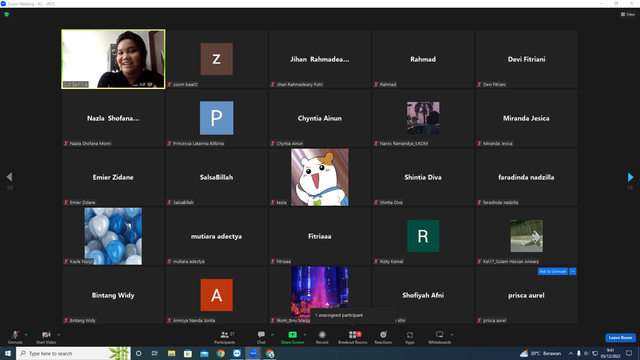640x360 pixels.
Task: Expand caret next to Whiteboards
Action: pos(452,335)
